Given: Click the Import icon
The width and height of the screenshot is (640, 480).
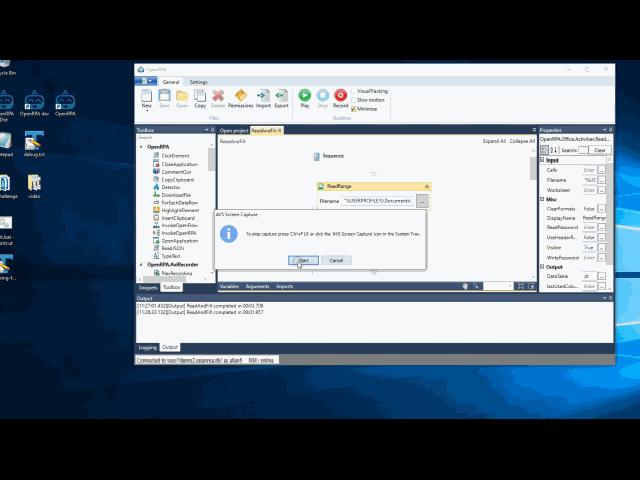Looking at the screenshot, I should coord(263,96).
